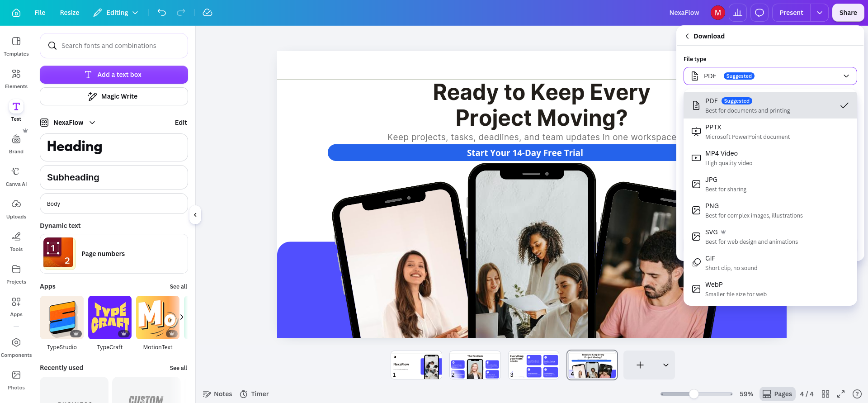The height and width of the screenshot is (403, 868).
Task: Open the Resize menu
Action: [70, 13]
